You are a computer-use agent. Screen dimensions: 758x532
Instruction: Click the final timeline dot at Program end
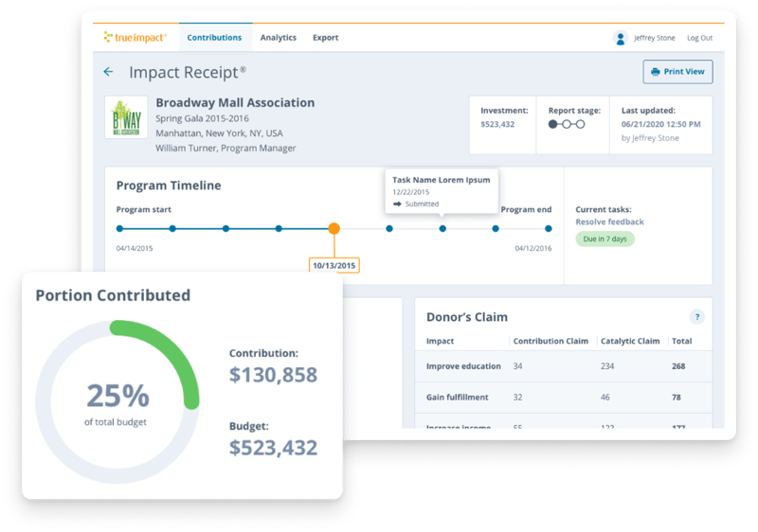tap(549, 228)
